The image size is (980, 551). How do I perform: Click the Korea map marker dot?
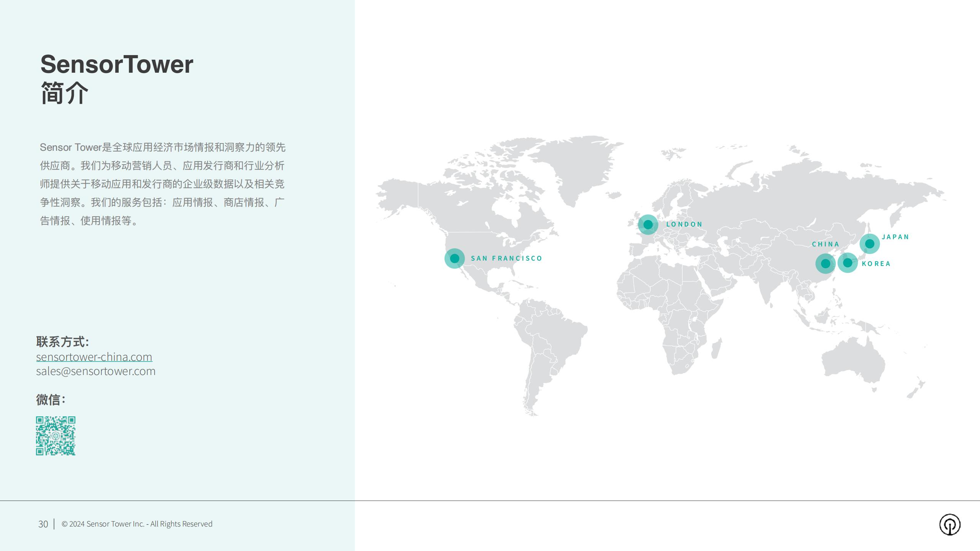(x=848, y=263)
